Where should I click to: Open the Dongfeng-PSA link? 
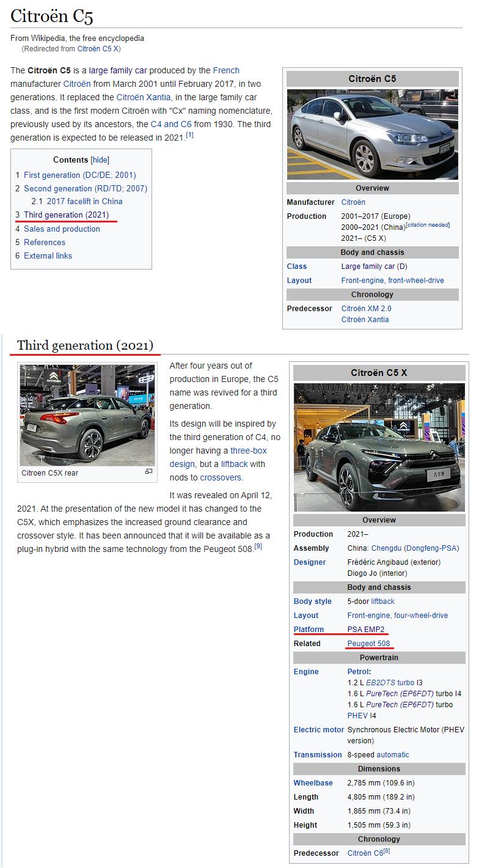pyautogui.click(x=431, y=548)
